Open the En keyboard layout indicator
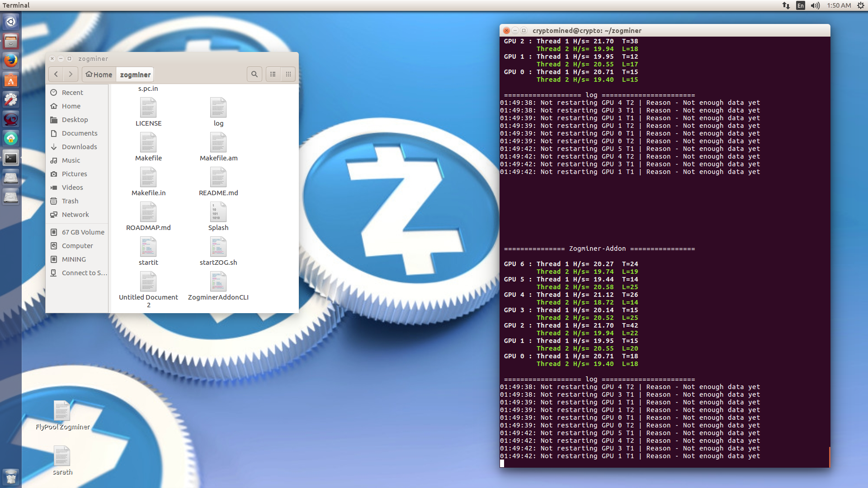Image resolution: width=868 pixels, height=488 pixels. pyautogui.click(x=801, y=5)
